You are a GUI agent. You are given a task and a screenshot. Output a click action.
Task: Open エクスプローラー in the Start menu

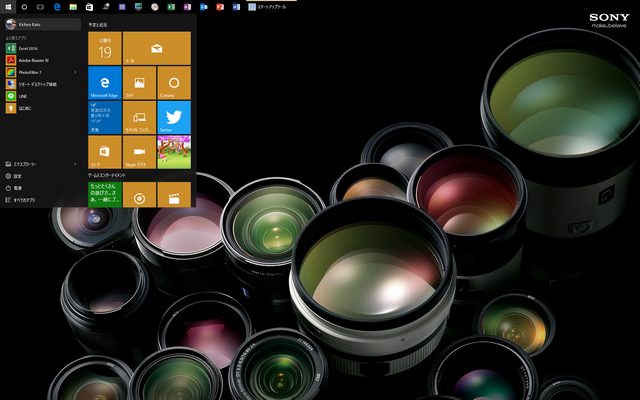43,164
